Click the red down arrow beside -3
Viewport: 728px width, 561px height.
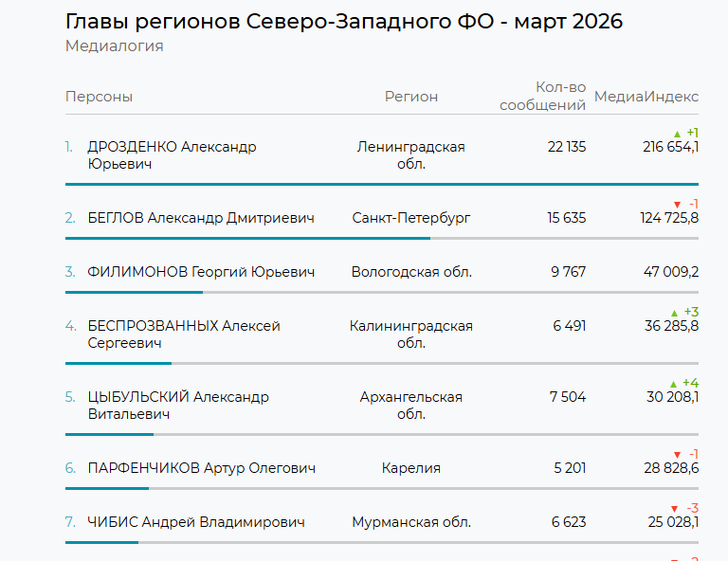coord(675,509)
